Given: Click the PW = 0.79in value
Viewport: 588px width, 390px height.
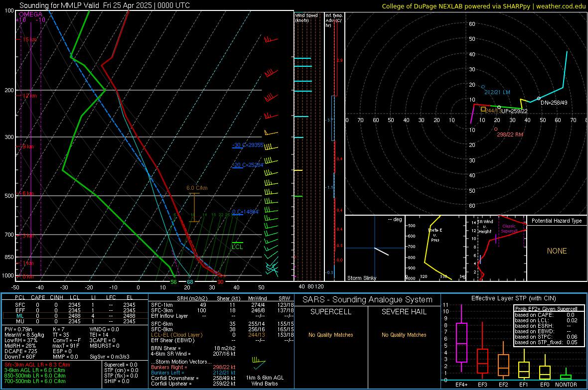Looking at the screenshot, I should [x=18, y=329].
